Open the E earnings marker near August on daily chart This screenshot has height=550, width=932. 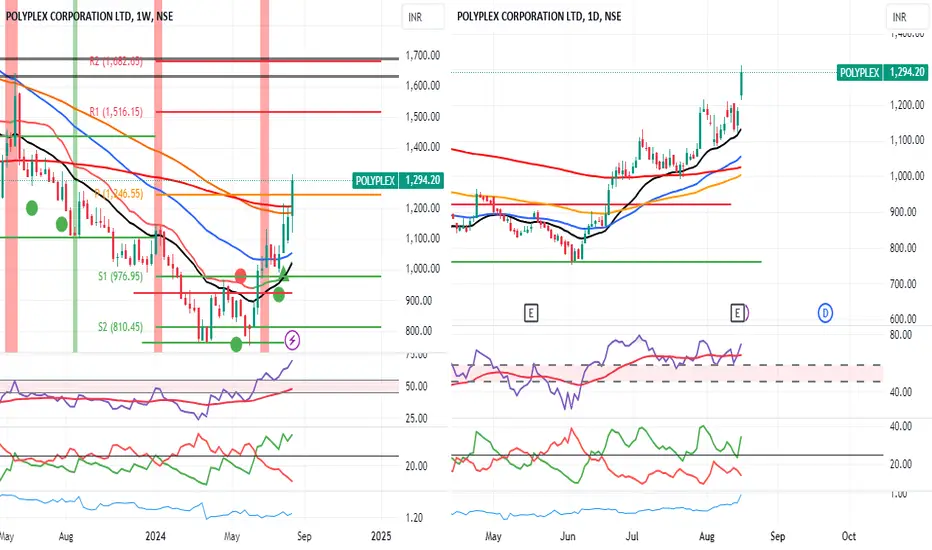point(737,313)
